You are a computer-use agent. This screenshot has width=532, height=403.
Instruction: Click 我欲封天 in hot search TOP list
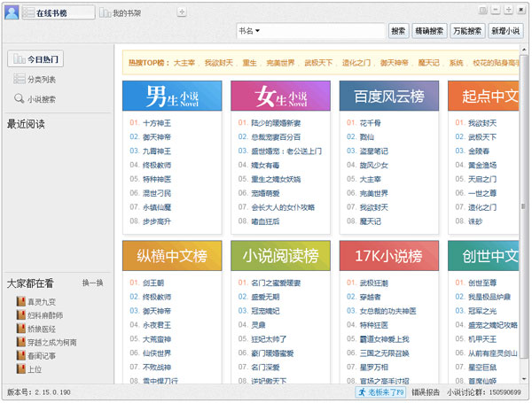[x=219, y=63]
